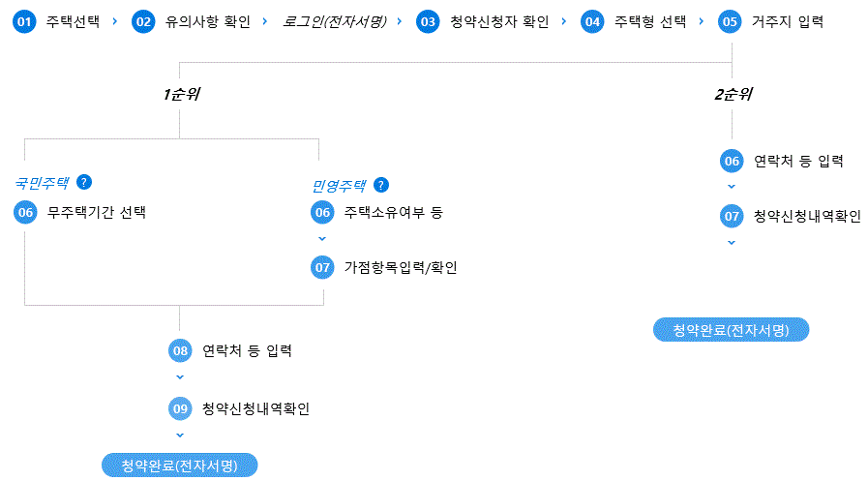
Task: Click the arrow after 주택선택 step
Action: [114, 21]
